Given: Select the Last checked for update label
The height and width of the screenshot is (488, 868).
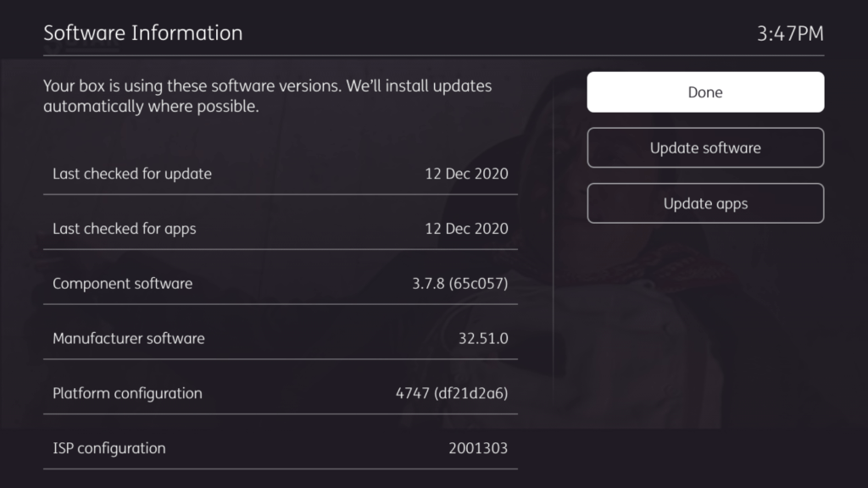Looking at the screenshot, I should [x=132, y=174].
